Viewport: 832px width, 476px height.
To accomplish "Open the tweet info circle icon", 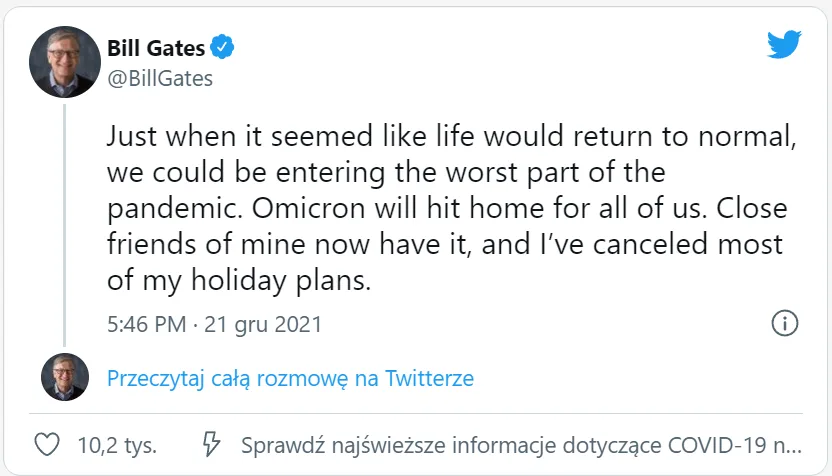I will 785,323.
